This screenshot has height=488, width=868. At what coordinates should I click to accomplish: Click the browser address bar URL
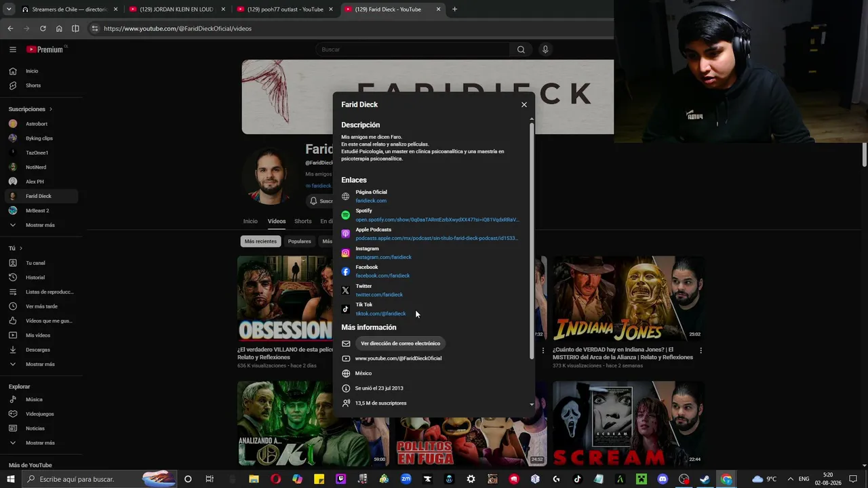click(x=178, y=28)
